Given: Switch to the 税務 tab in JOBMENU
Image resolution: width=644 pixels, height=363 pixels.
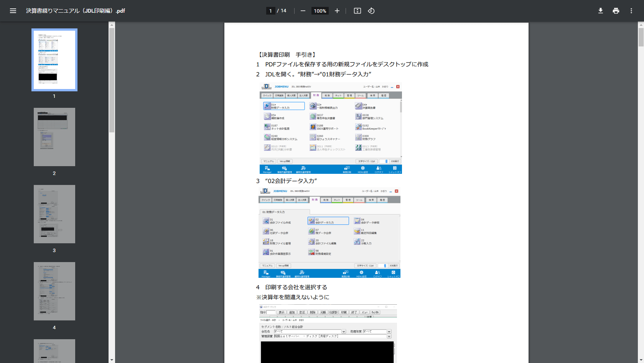Looking at the screenshot, I should pos(327,95).
